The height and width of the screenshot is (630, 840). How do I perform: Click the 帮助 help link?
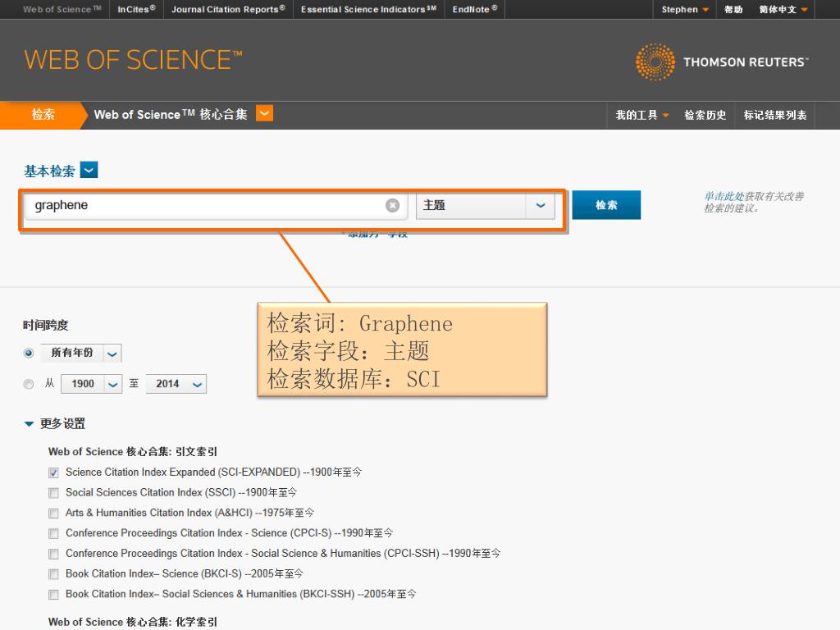[x=733, y=9]
